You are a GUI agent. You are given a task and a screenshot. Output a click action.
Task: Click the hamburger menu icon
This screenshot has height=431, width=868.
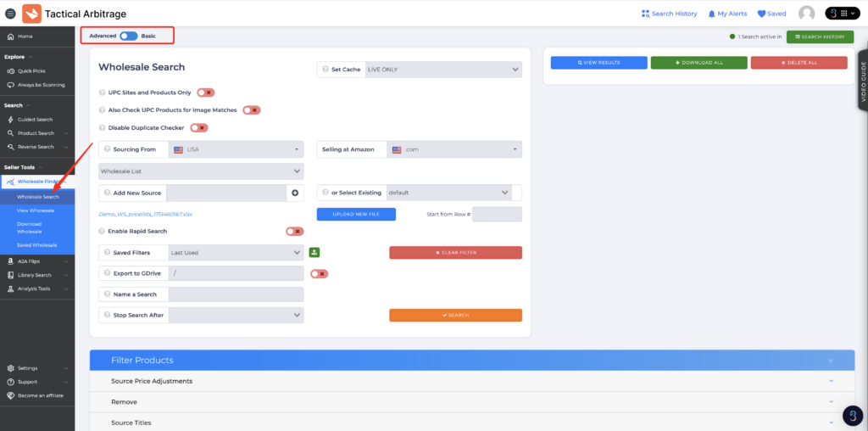click(10, 14)
